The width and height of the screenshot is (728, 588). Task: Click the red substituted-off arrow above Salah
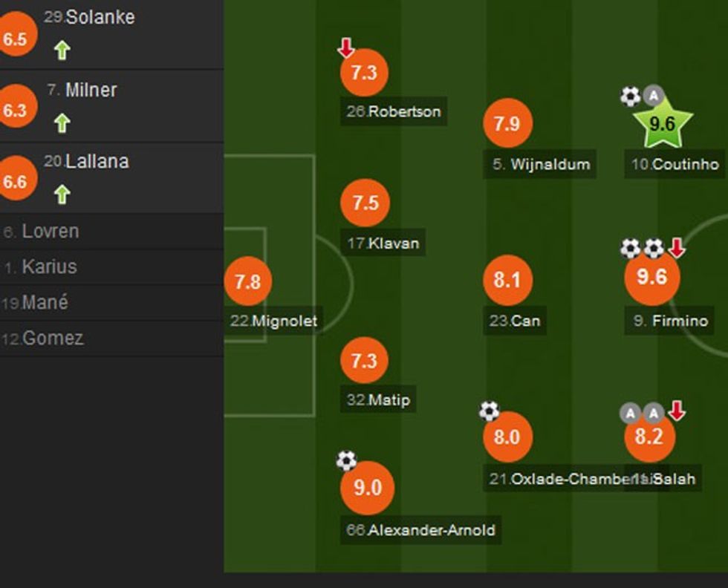pos(676,411)
